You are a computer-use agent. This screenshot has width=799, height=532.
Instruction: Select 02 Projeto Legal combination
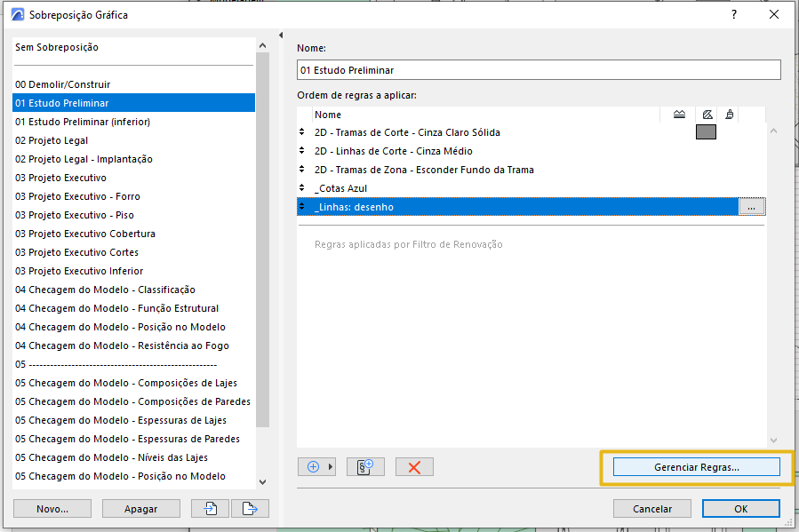coord(133,140)
